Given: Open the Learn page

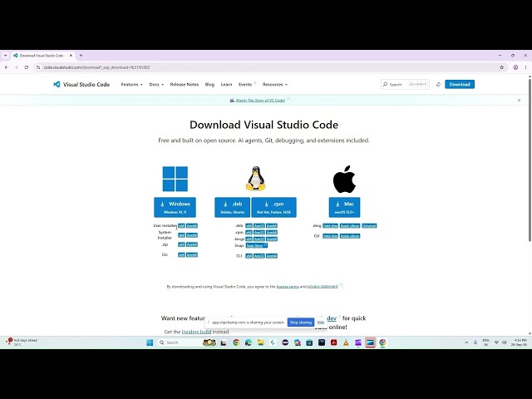Looking at the screenshot, I should coord(226,85).
